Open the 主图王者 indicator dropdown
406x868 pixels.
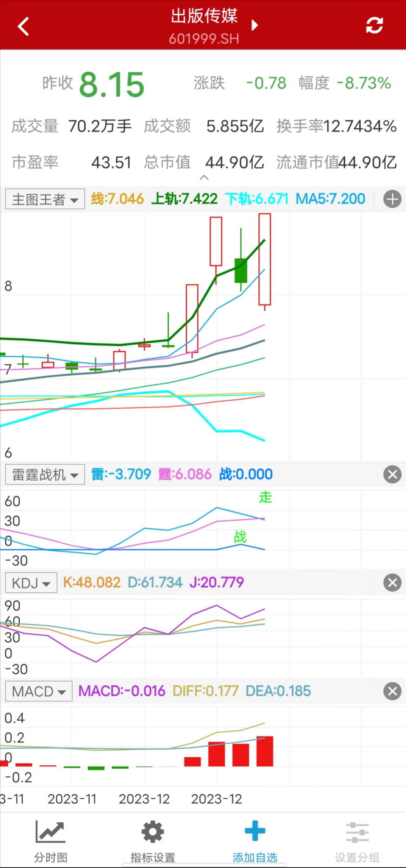tap(45, 200)
